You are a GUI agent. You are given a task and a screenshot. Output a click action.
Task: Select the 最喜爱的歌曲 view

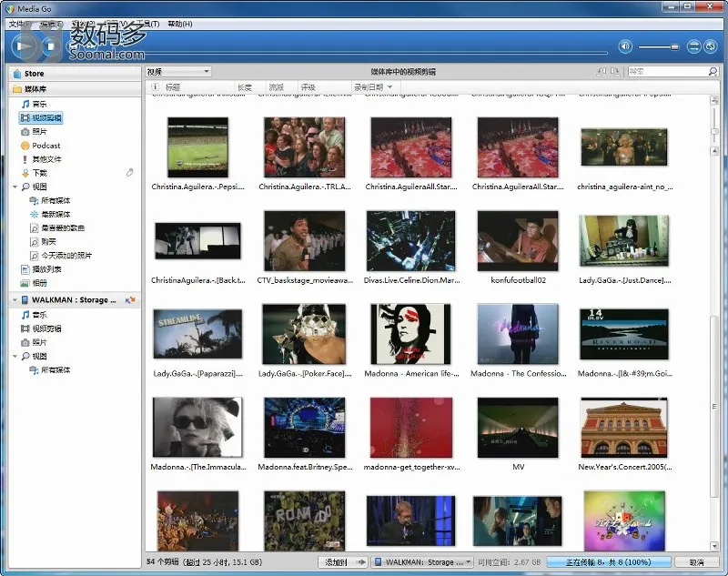pos(56,227)
